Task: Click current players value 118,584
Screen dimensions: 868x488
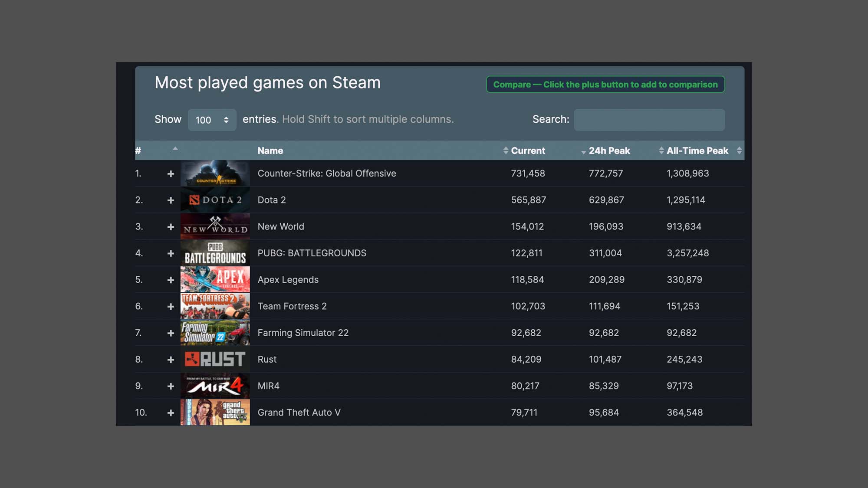Action: [527, 280]
